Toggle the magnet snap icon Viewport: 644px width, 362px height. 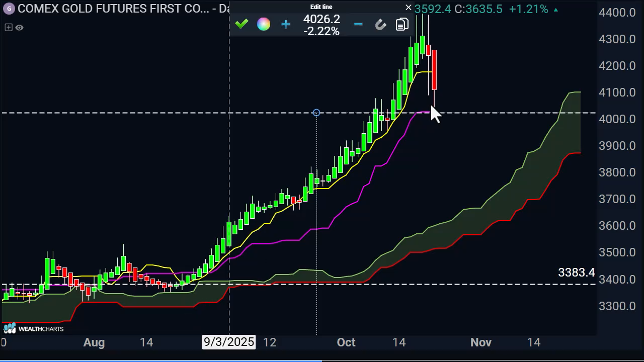pos(380,24)
